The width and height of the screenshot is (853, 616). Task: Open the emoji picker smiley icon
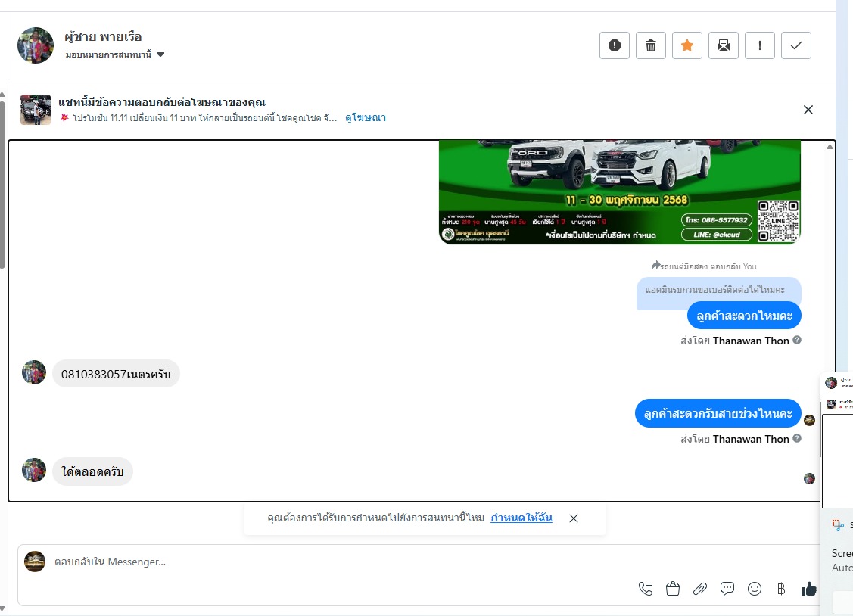755,589
